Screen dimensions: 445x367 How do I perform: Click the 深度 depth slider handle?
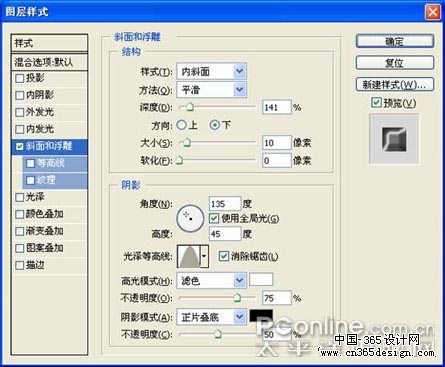190,107
